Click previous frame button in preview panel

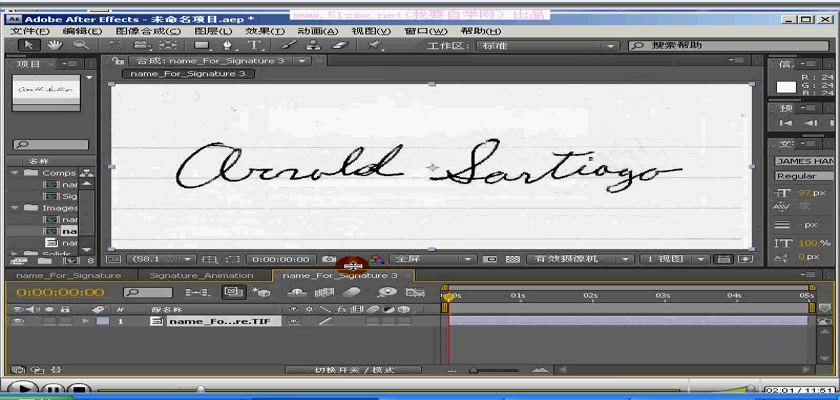pyautogui.click(x=812, y=123)
